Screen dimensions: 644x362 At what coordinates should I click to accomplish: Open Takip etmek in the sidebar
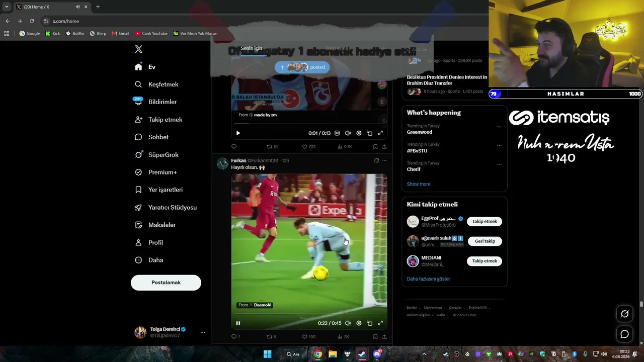(158, 120)
